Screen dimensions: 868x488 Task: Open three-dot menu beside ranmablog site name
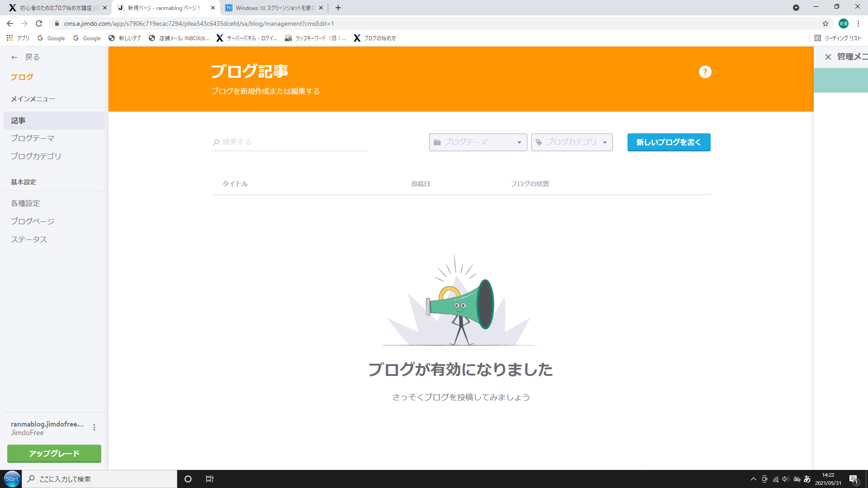[94, 427]
